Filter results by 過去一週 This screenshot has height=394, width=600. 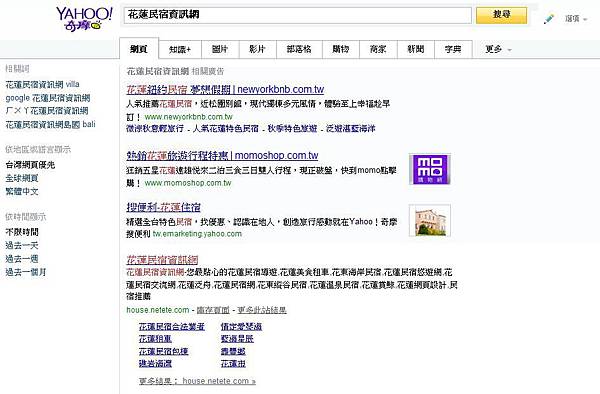click(x=22, y=259)
